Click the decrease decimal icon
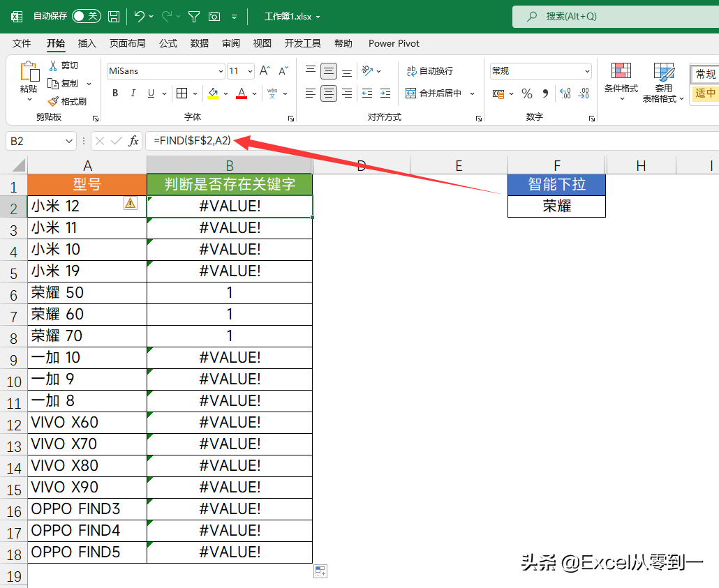 pos(584,93)
